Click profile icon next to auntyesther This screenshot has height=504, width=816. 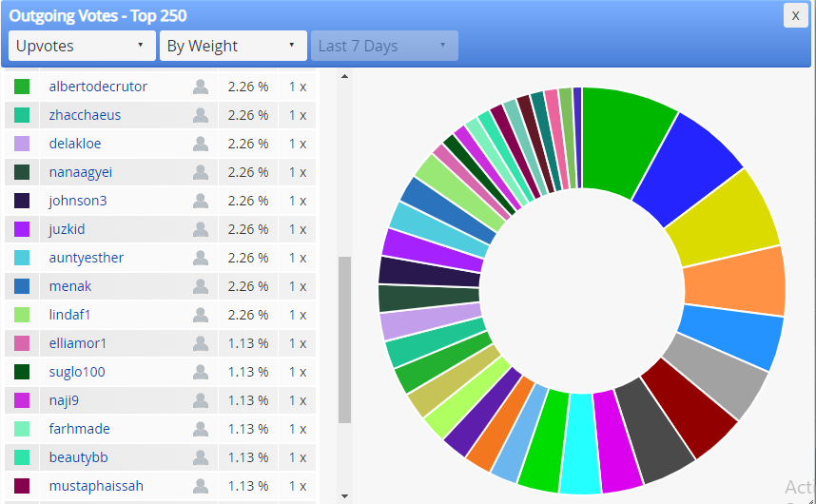(201, 258)
